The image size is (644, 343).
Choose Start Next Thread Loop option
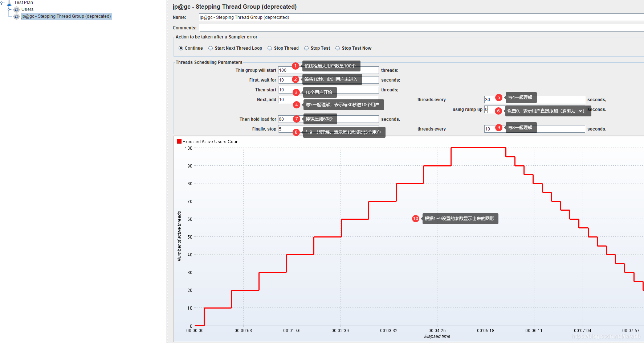[x=211, y=48]
